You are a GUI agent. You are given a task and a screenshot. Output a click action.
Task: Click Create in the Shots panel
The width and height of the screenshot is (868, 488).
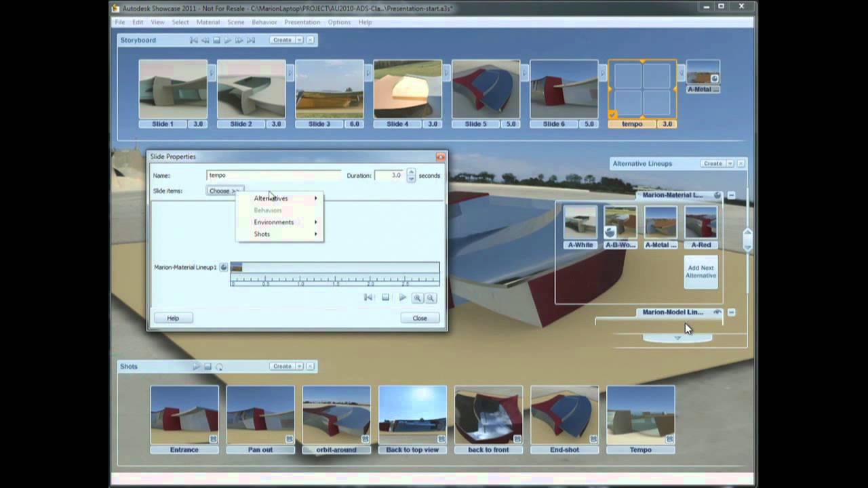pos(282,367)
